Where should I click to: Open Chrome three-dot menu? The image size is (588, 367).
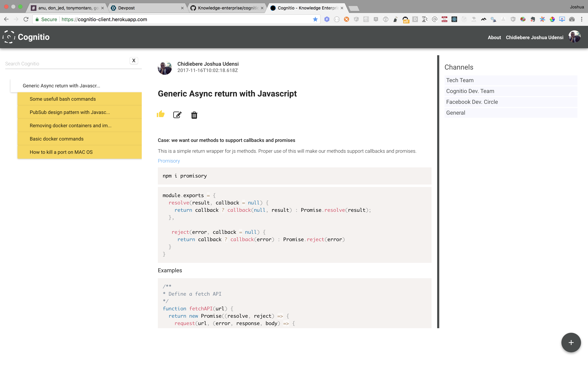(582, 19)
